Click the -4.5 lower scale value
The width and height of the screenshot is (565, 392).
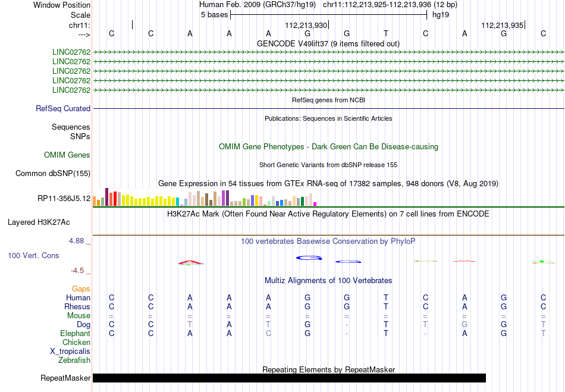tap(77, 271)
